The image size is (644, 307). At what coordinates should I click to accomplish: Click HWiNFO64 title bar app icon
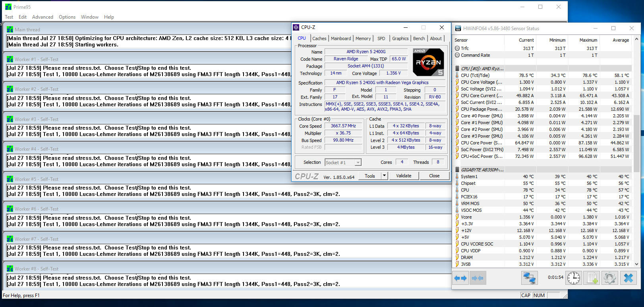(458, 29)
